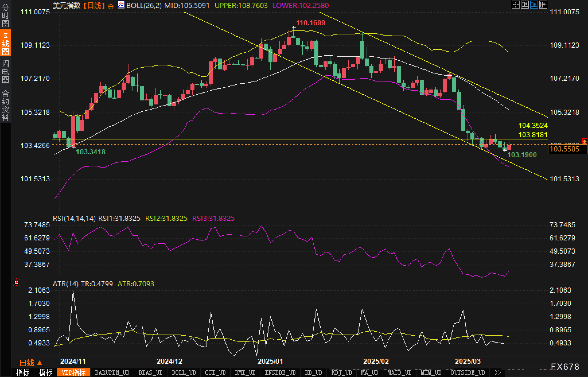Click the export panel arrow icon
The height and width of the screenshot is (377, 588).
point(543,5)
